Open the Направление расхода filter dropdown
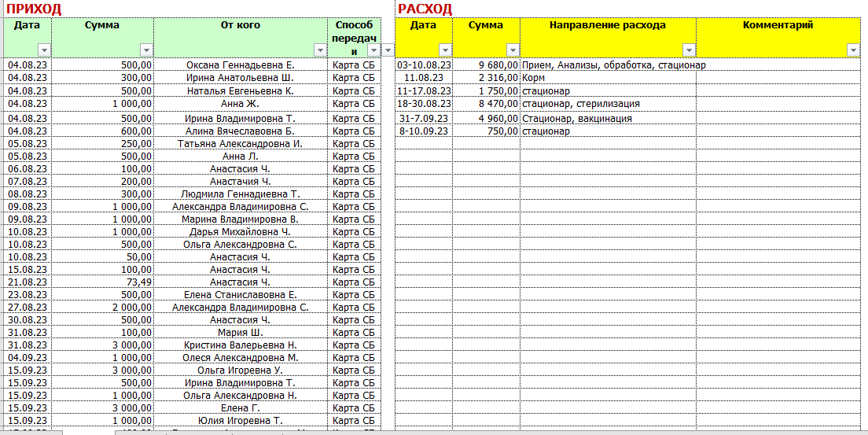The image size is (868, 435). click(690, 50)
